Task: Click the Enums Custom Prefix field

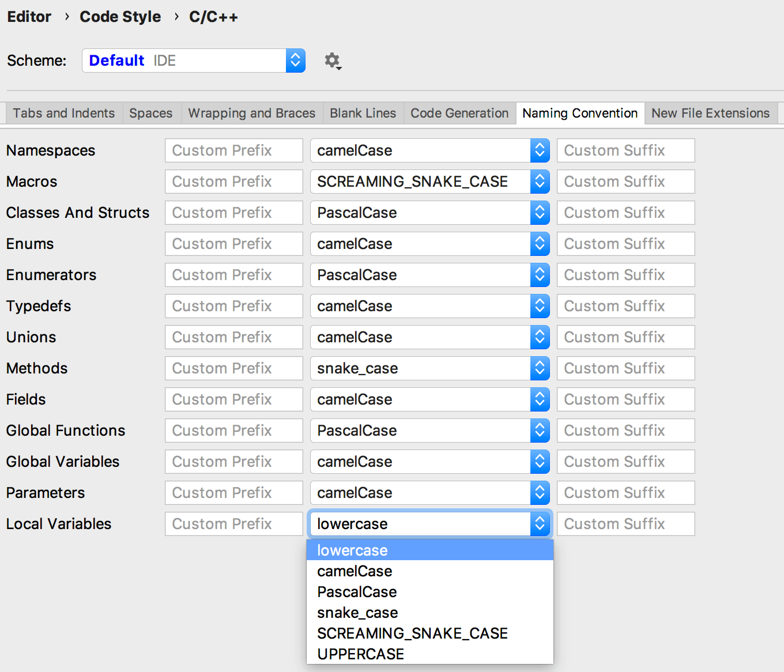Action: [x=233, y=244]
